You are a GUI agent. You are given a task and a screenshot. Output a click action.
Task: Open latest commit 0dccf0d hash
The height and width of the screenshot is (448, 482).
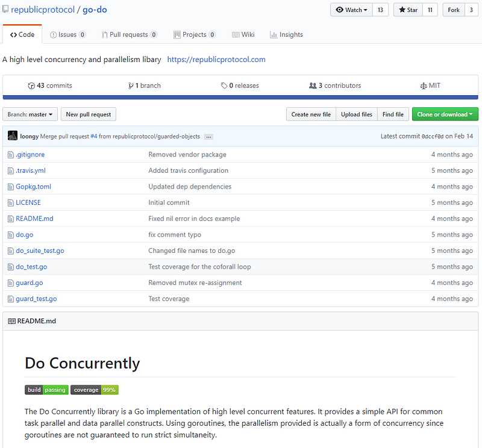point(433,137)
